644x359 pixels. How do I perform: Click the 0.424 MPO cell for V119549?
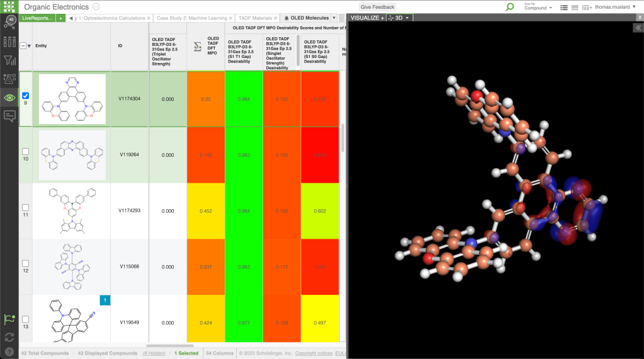206,323
